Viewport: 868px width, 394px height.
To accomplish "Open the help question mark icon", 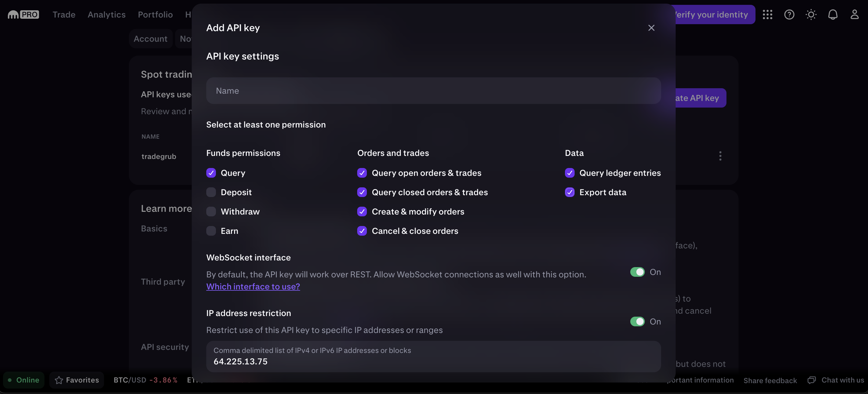I will click(x=789, y=15).
